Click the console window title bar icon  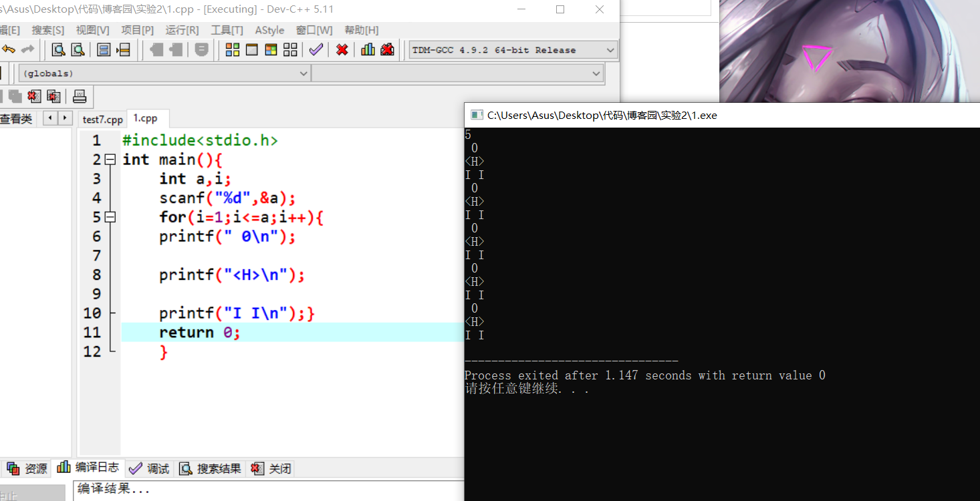(x=476, y=115)
